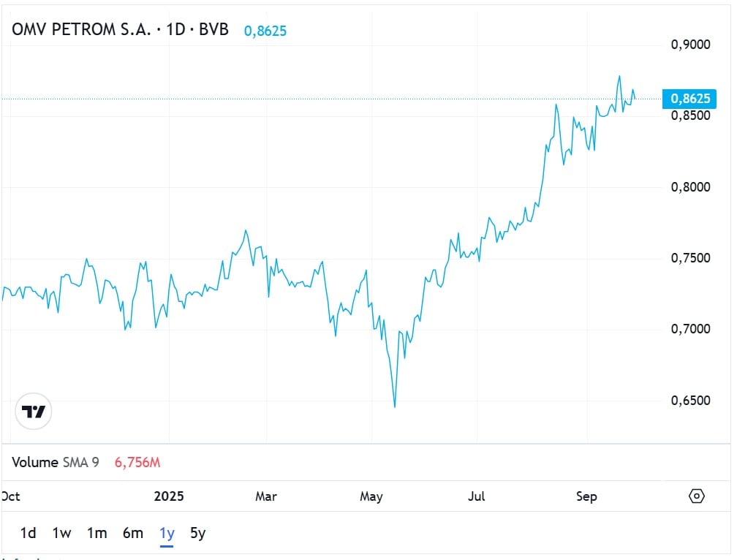The width and height of the screenshot is (737, 560).
Task: Click the TradingView logo icon
Action: click(34, 412)
